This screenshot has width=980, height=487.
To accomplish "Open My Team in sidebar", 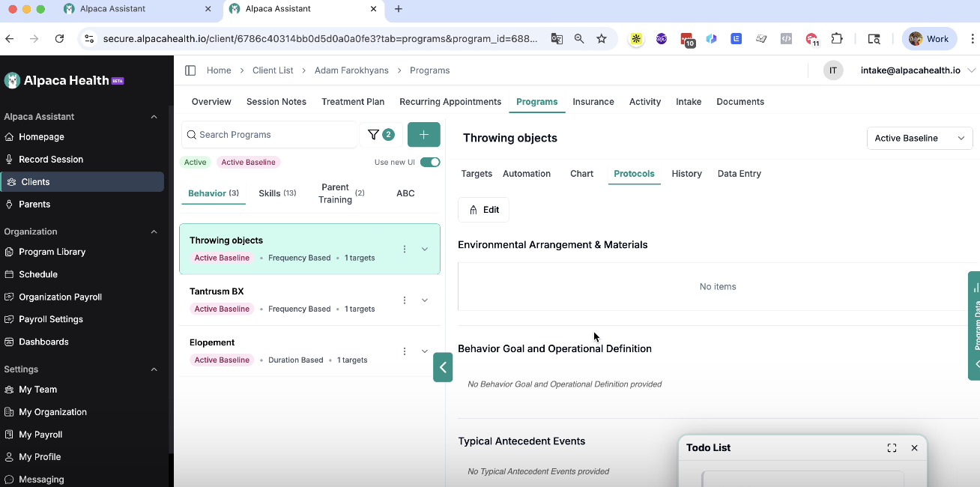I will 37,390.
